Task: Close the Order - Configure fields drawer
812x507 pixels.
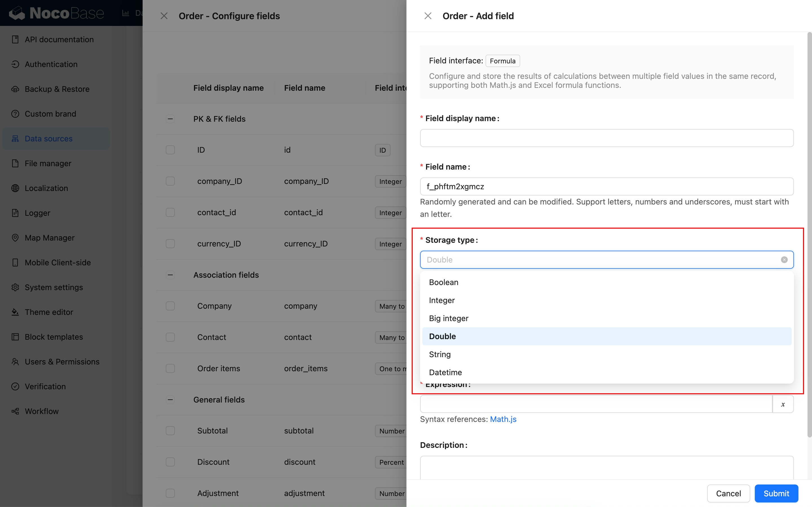Action: [164, 16]
